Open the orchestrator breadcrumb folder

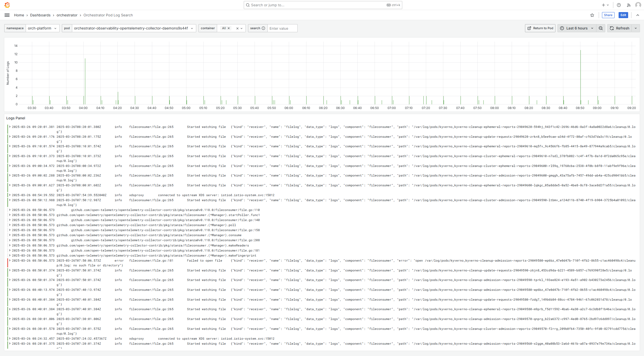click(x=67, y=15)
